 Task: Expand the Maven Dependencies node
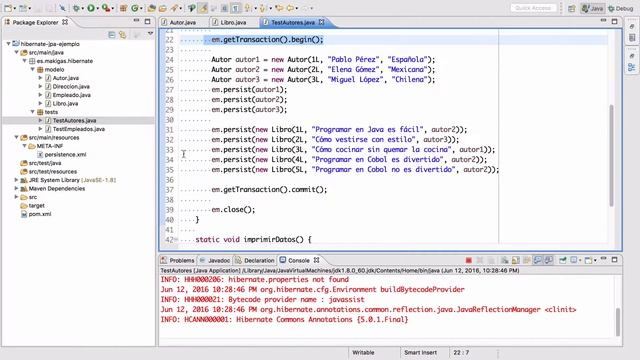point(16,189)
